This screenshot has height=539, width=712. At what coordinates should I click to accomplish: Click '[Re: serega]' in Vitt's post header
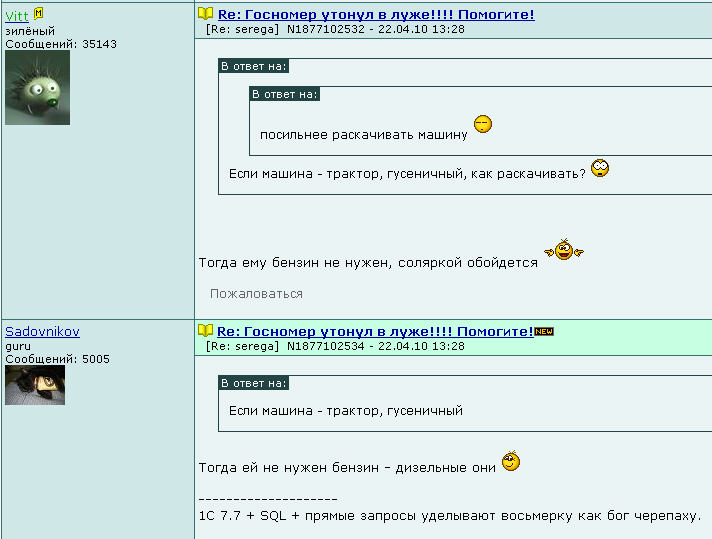[242, 30]
